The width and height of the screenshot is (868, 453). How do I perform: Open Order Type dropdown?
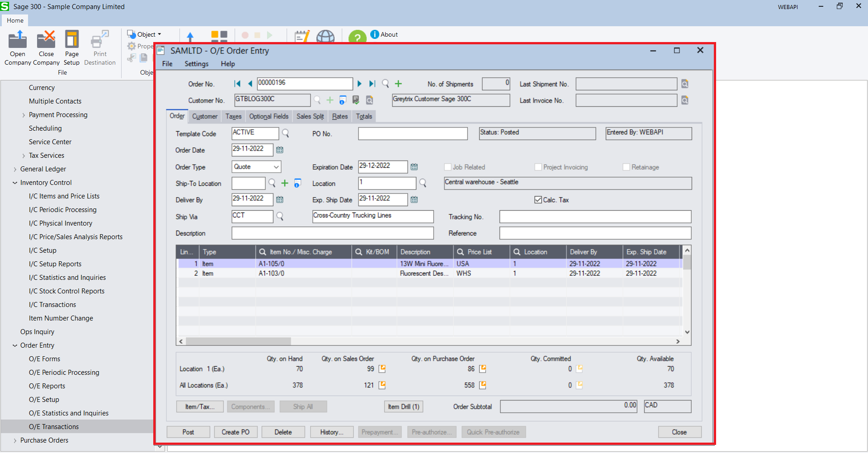pos(276,167)
